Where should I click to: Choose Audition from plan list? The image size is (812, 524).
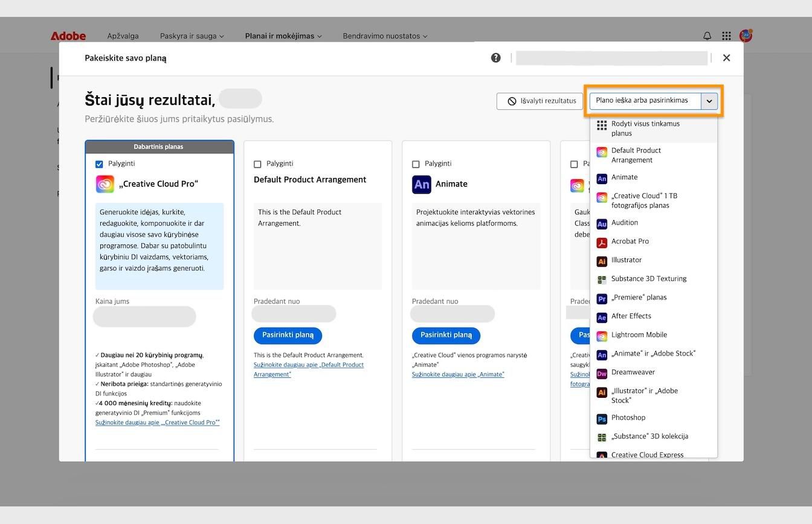pos(654,223)
